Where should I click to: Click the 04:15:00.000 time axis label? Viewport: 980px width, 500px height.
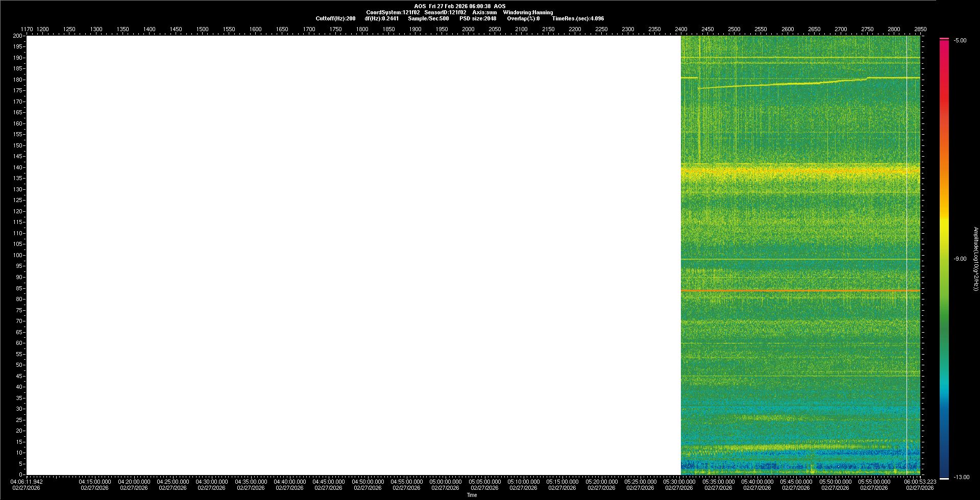[x=95, y=482]
